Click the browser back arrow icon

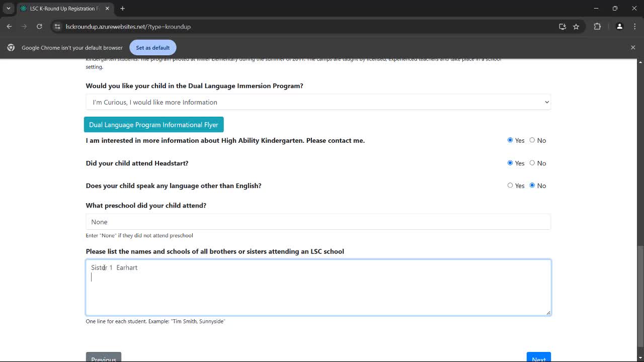[x=9, y=27]
